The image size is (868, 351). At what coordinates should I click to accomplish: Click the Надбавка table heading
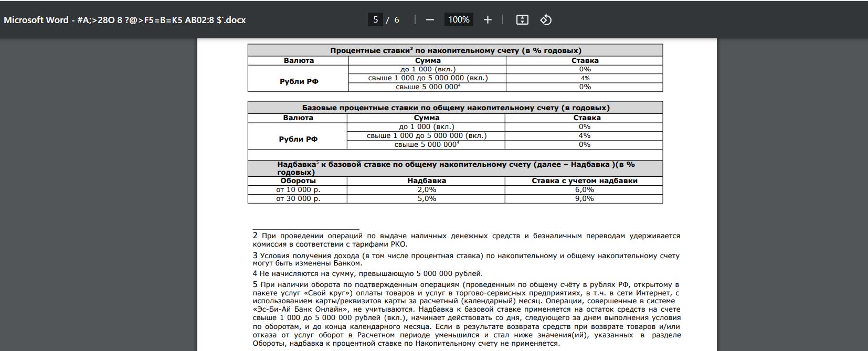(456, 168)
